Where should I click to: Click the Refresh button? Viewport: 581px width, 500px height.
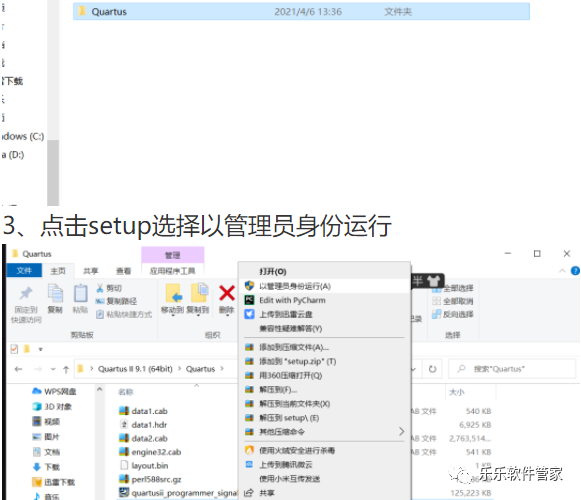(432, 369)
